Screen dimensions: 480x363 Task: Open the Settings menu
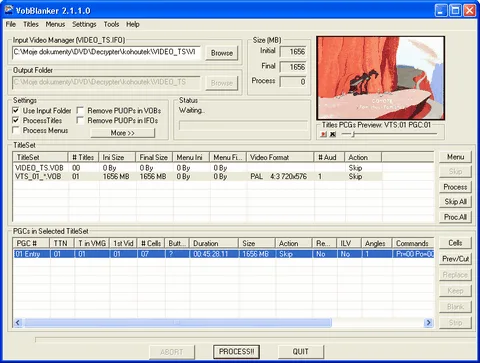(x=84, y=24)
